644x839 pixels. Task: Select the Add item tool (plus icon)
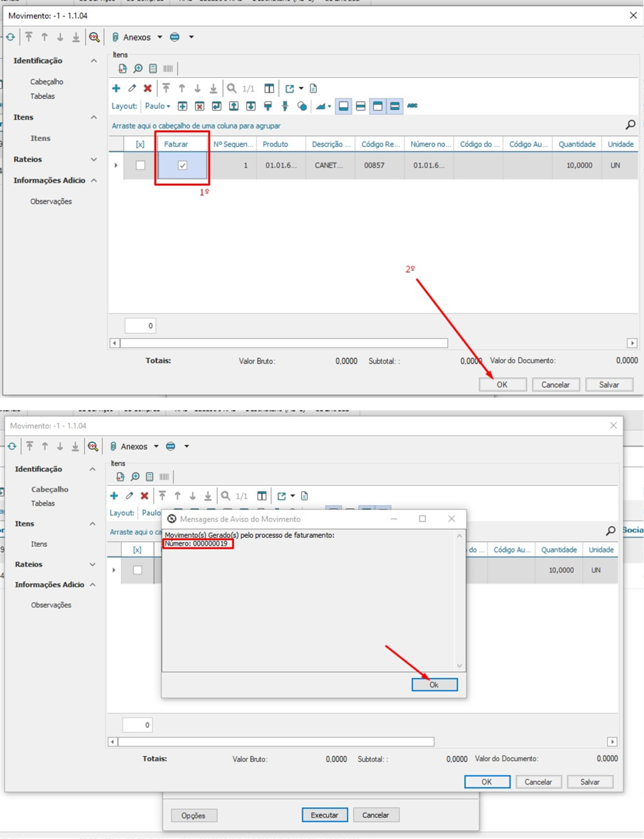(116, 88)
